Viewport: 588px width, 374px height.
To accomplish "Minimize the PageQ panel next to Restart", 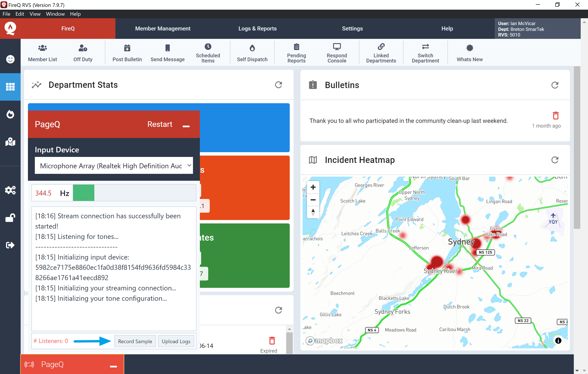I will [186, 126].
